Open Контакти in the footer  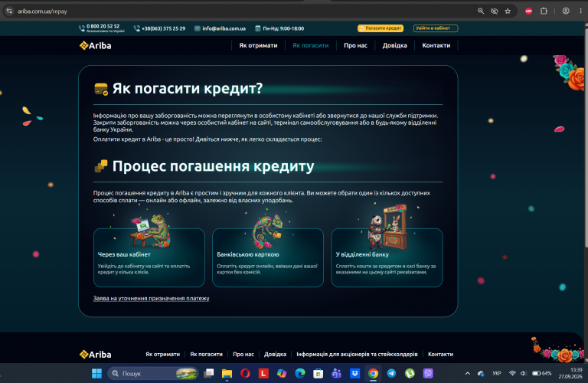[441, 355]
